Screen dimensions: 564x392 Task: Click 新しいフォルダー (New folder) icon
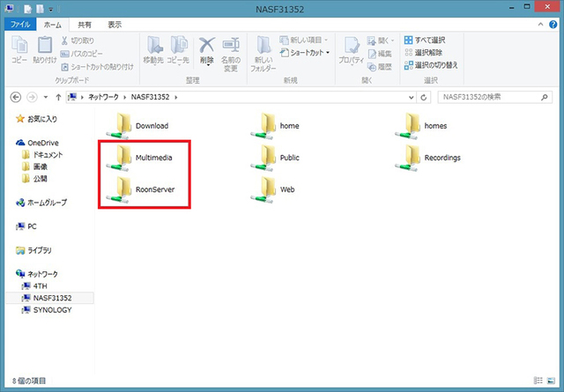click(x=263, y=54)
